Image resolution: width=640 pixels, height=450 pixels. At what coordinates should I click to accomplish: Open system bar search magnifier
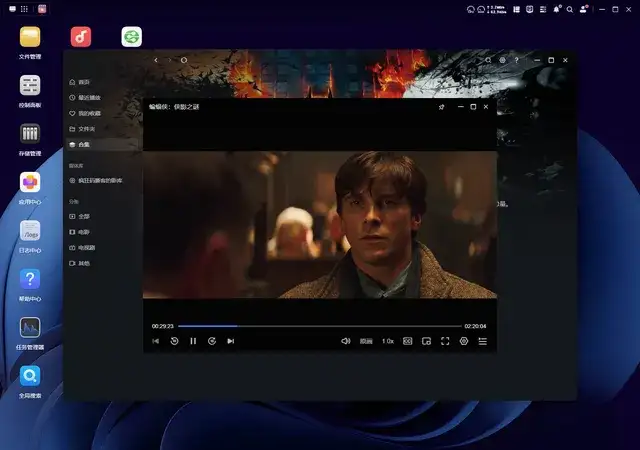(570, 9)
